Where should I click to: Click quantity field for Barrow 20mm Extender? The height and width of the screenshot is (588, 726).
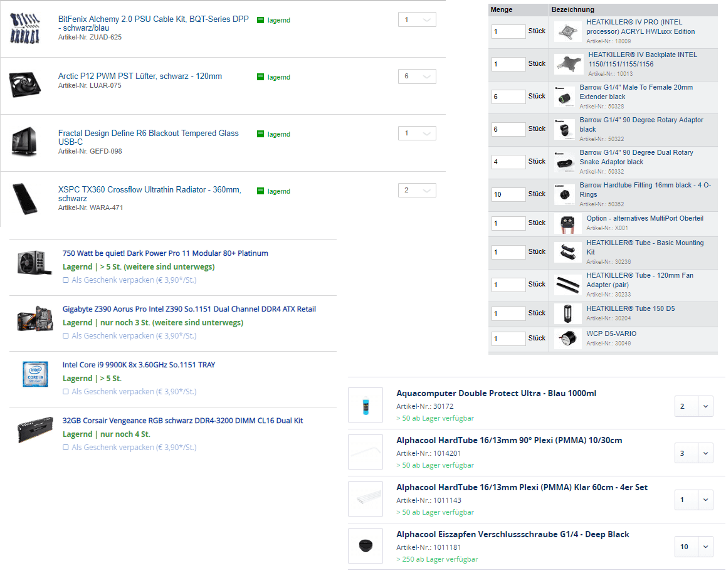(x=508, y=97)
